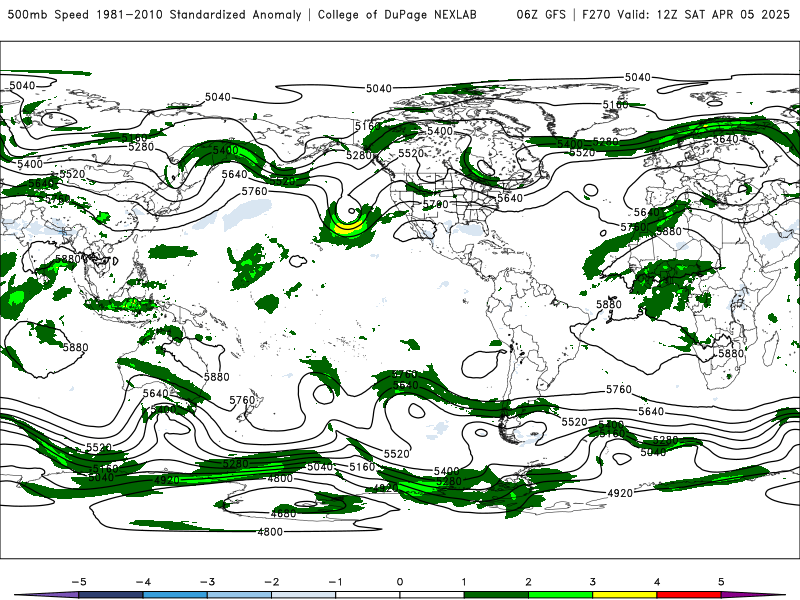Viewport: 800px width, 600px height.
Task: Click the colorbar tick label '1'
Action: click(x=464, y=582)
